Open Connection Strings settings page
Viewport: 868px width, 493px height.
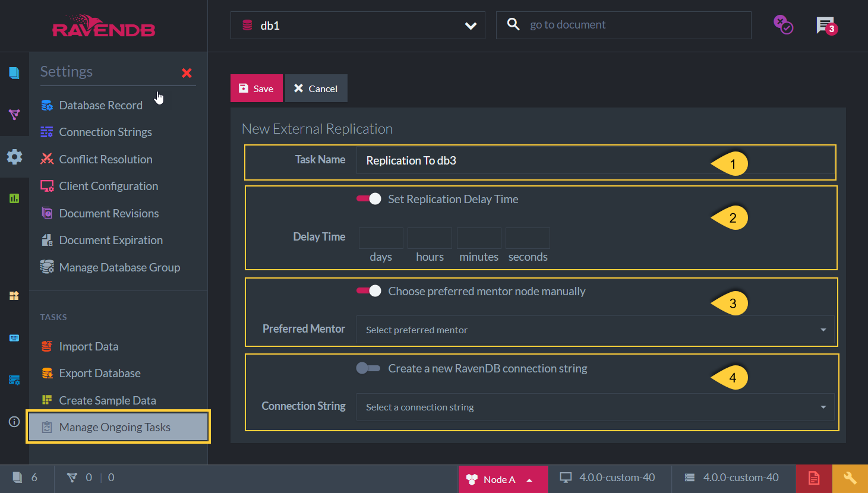point(106,132)
